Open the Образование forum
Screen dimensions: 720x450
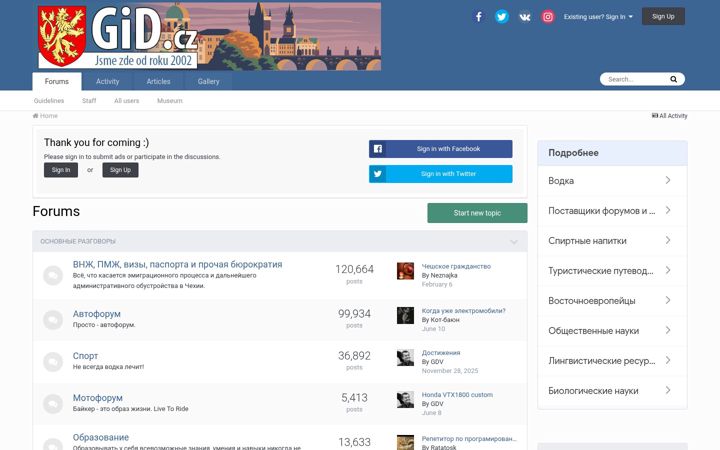coord(101,437)
